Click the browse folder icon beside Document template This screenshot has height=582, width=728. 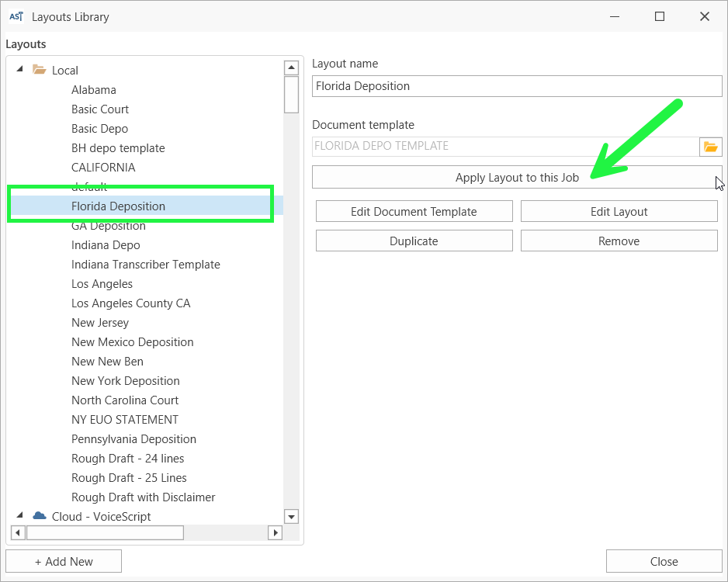711,147
